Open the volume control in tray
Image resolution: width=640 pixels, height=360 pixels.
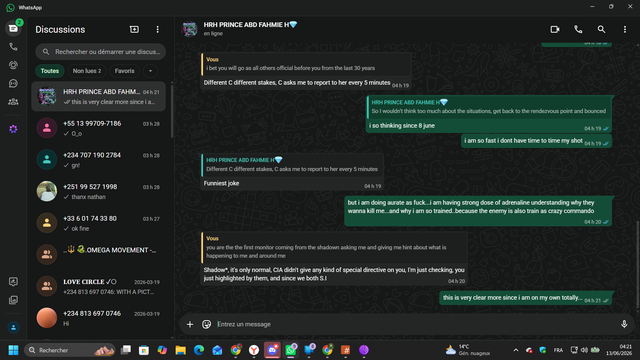click(584, 350)
